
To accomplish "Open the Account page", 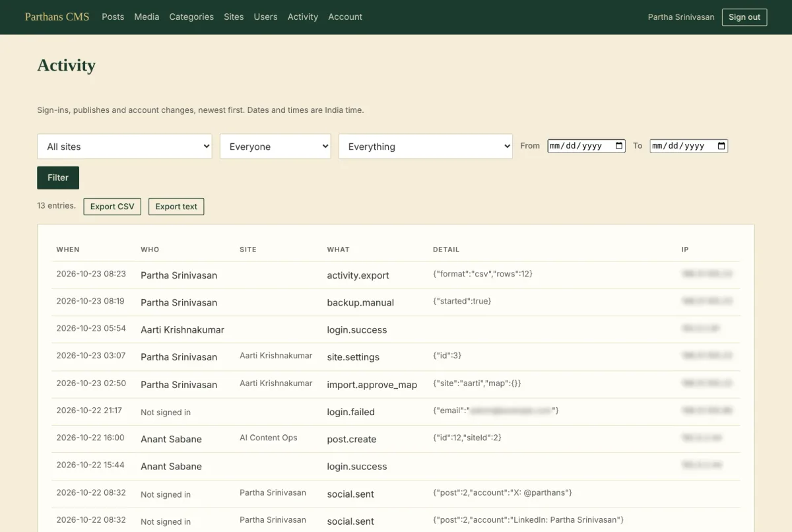I will point(345,17).
